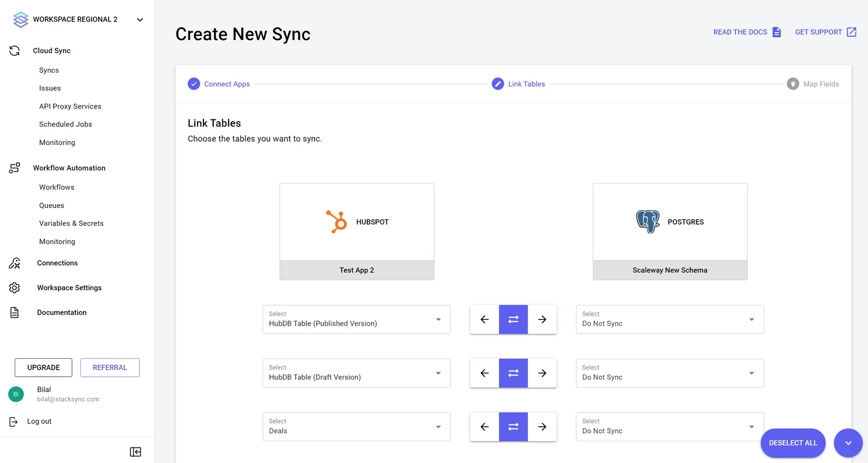Click the docs file icon
This screenshot has width=868, height=463.
click(x=777, y=32)
